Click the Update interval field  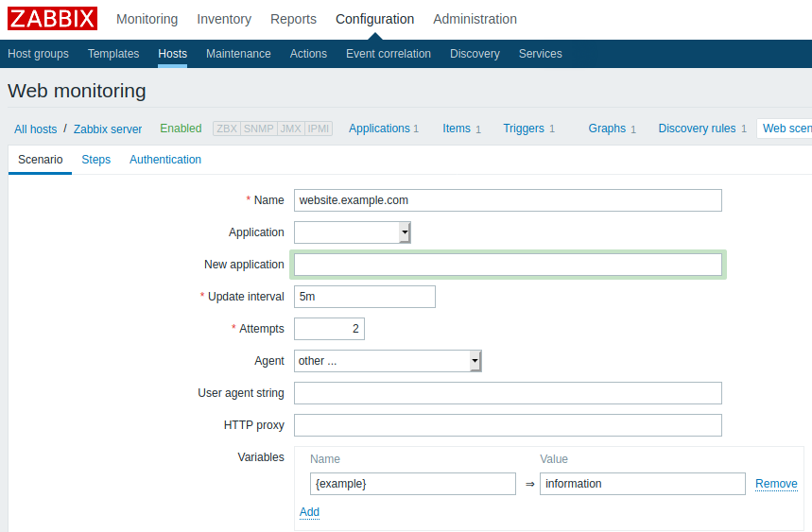coord(365,297)
